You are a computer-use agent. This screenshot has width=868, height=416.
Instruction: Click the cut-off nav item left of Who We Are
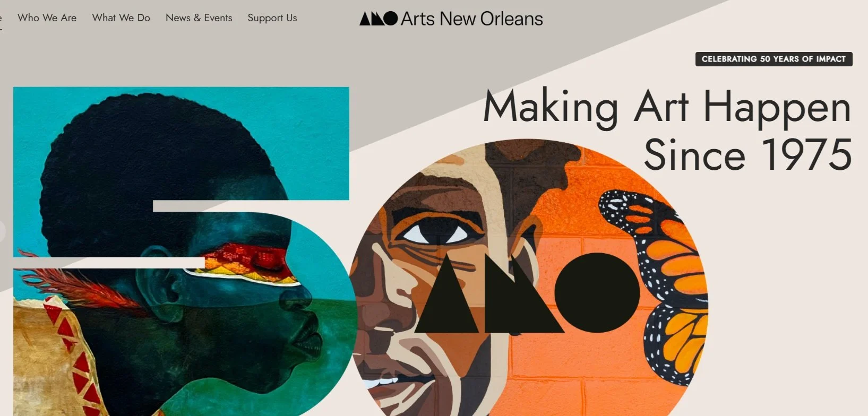(1, 19)
